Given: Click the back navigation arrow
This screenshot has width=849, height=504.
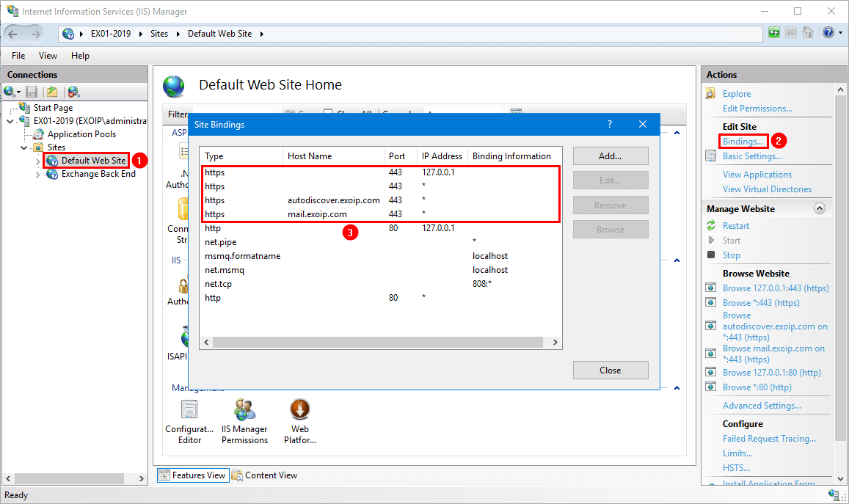Looking at the screenshot, I should tap(12, 34).
